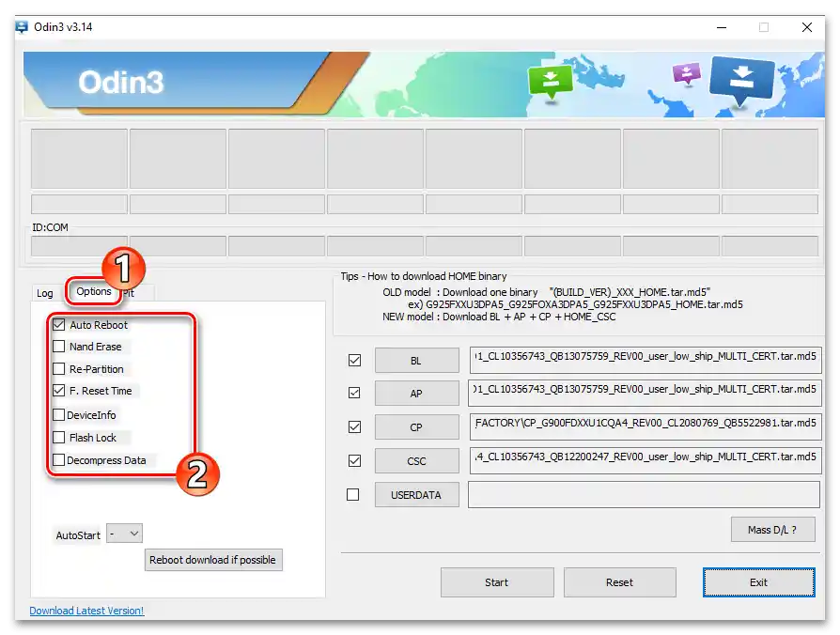Click the Reset button
The image size is (840, 635).
620,582
